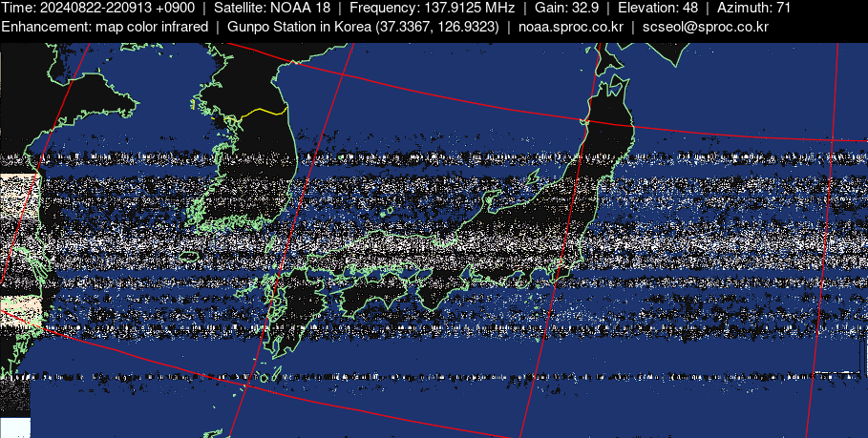This screenshot has height=438, width=868.
Task: Select the Elevation: 48 value
Action: [658, 8]
